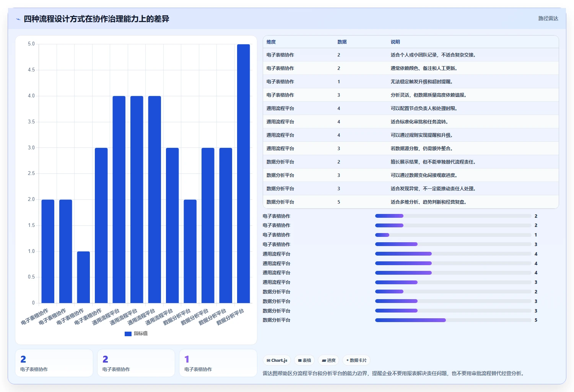
Task: Open the data card showing 1 电子表格协作
Action: coord(218,363)
